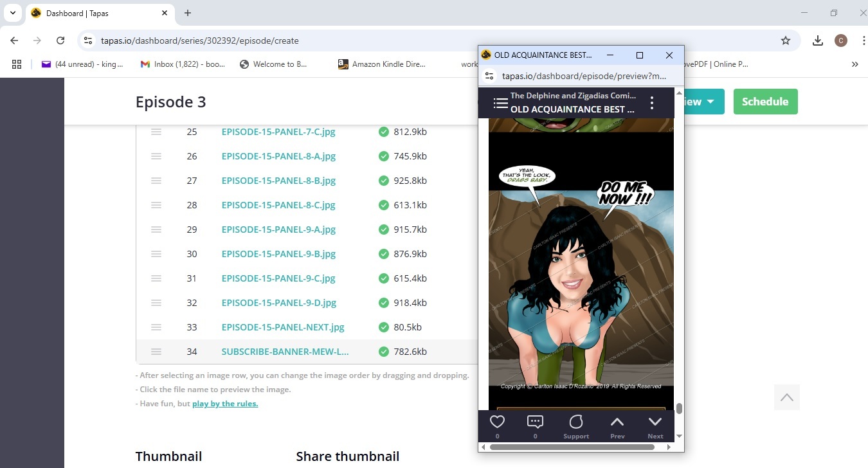Bookmark this page with the star icon
The height and width of the screenshot is (468, 868).
tap(785, 40)
